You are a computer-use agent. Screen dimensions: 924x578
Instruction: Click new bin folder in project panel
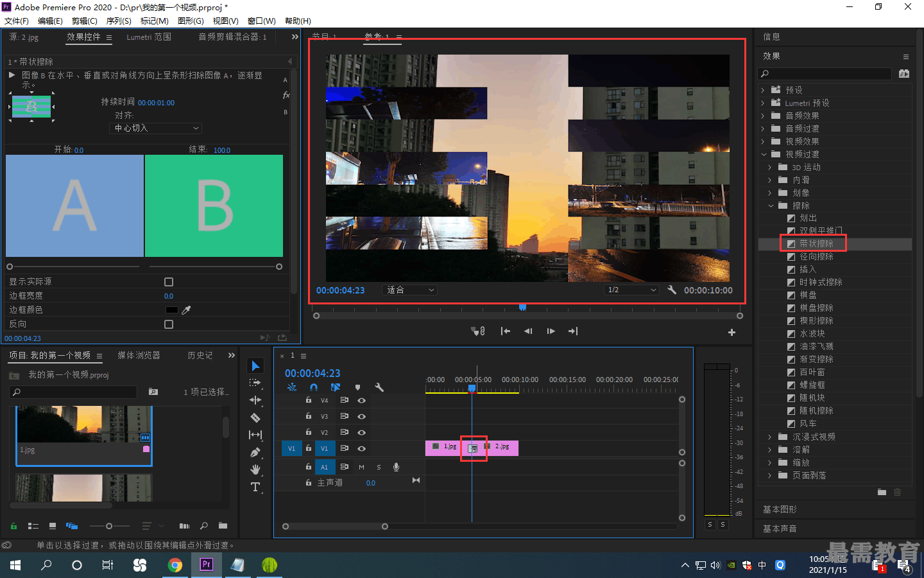click(x=223, y=526)
